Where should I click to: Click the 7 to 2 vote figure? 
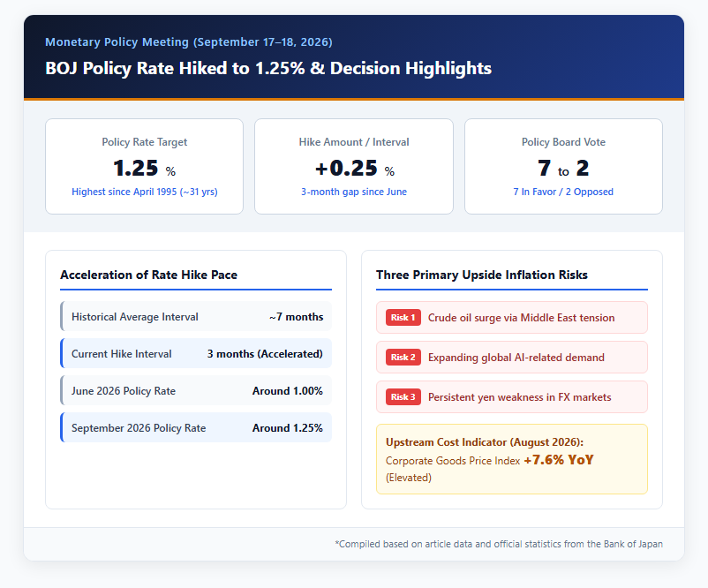point(563,169)
